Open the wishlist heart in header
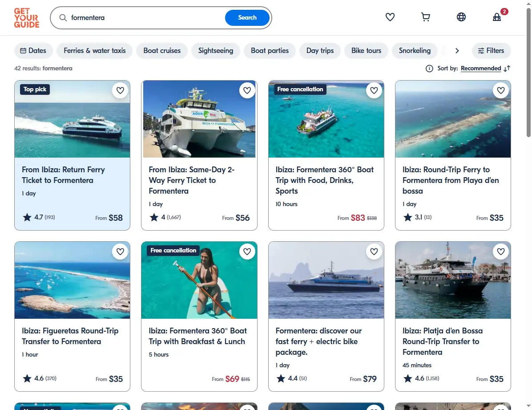Image resolution: width=532 pixels, height=410 pixels. coord(390,17)
